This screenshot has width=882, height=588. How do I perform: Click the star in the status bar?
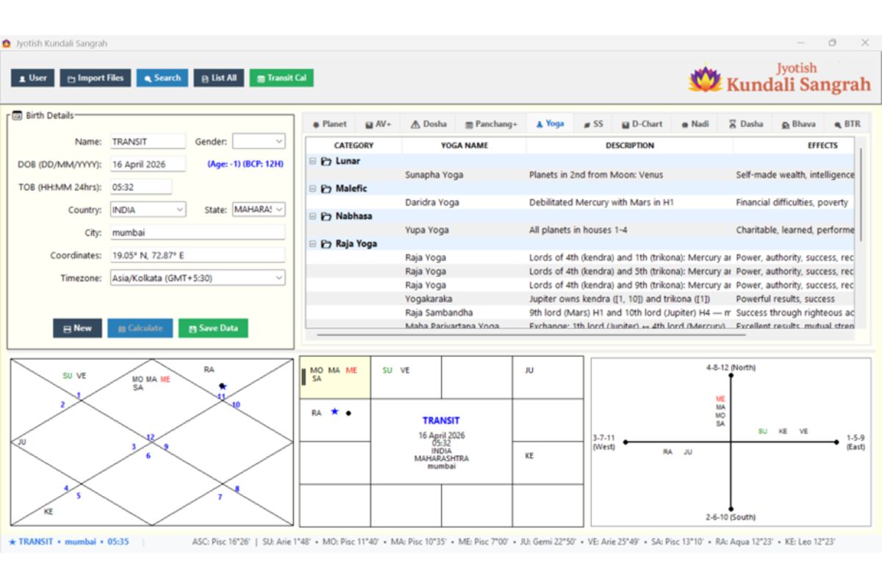point(12,542)
